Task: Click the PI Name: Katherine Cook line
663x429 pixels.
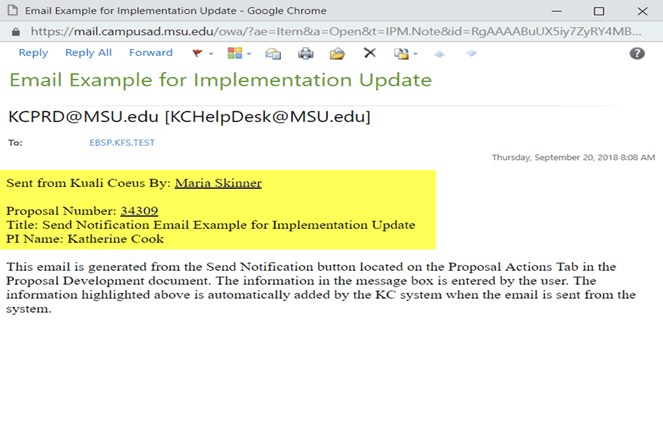Action: pos(85,239)
